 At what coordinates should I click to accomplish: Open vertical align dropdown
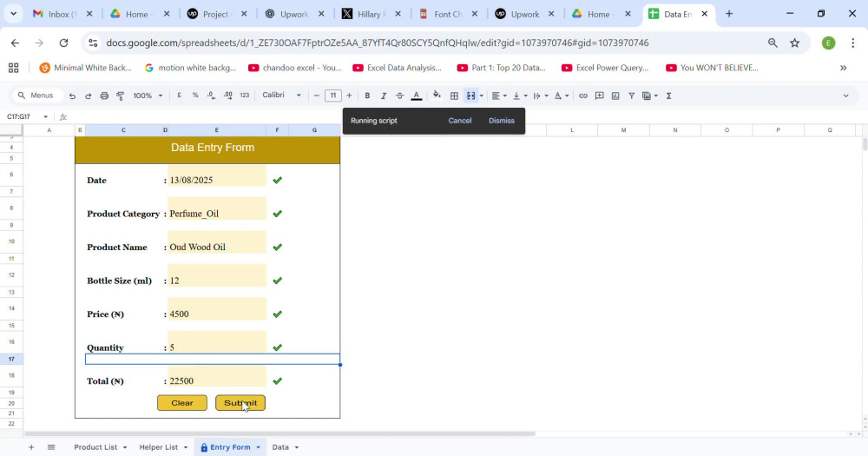[520, 96]
